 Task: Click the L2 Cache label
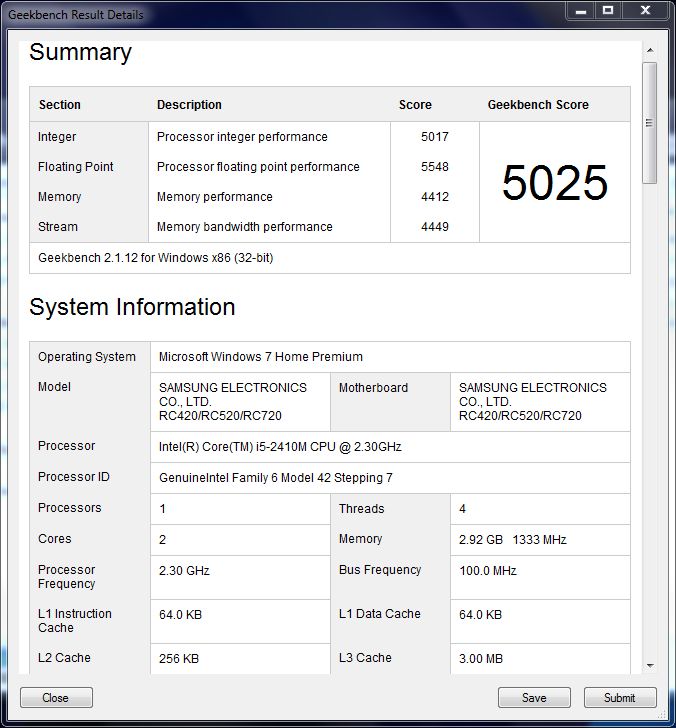coord(64,658)
